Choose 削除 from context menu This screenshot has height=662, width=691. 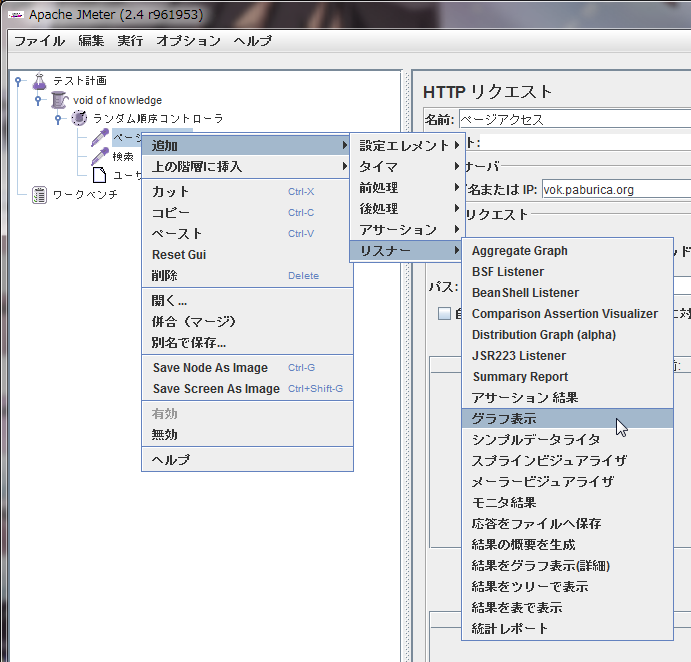(x=247, y=275)
